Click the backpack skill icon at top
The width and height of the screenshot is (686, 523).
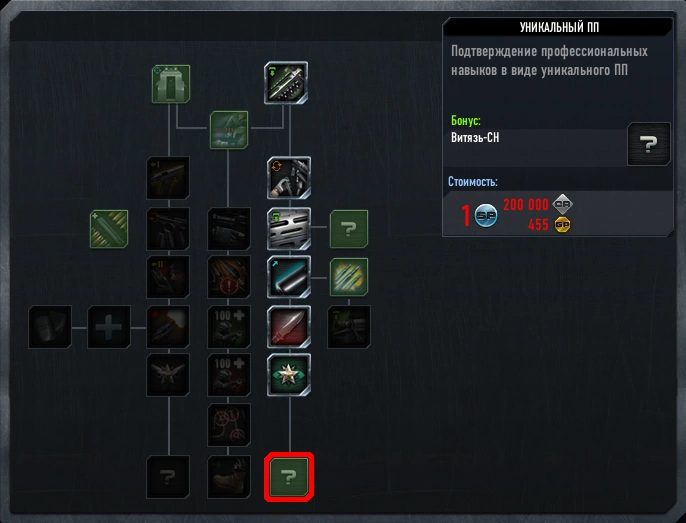pyautogui.click(x=171, y=84)
